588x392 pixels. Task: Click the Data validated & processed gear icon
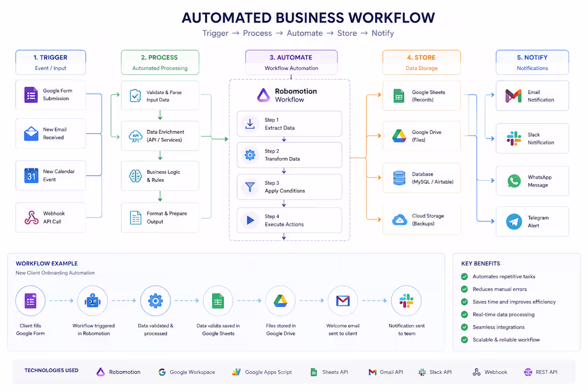(x=155, y=301)
